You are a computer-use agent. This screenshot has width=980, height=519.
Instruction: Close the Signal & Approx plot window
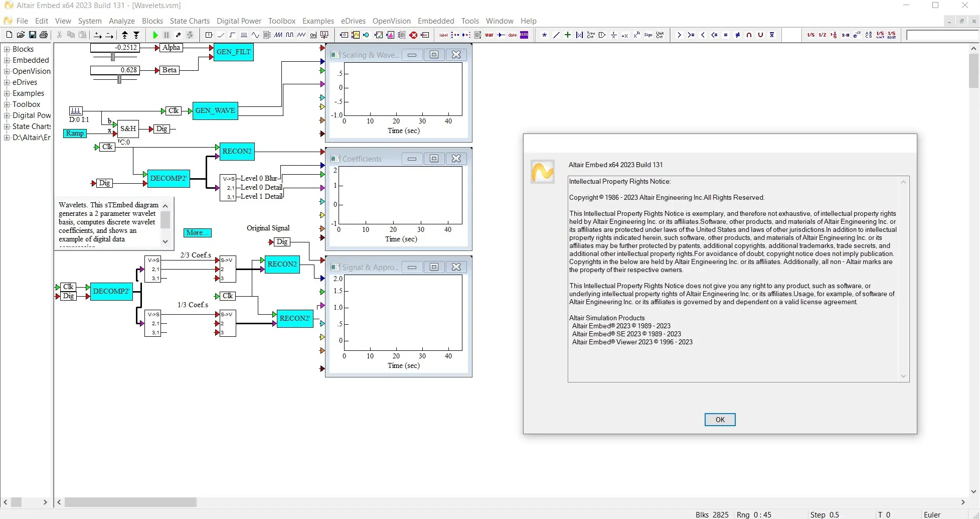(456, 267)
